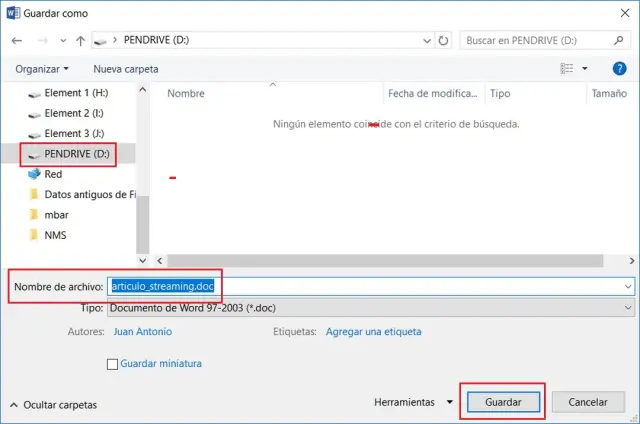Open the Organizar menu
The height and width of the screenshot is (424, 640).
[42, 69]
